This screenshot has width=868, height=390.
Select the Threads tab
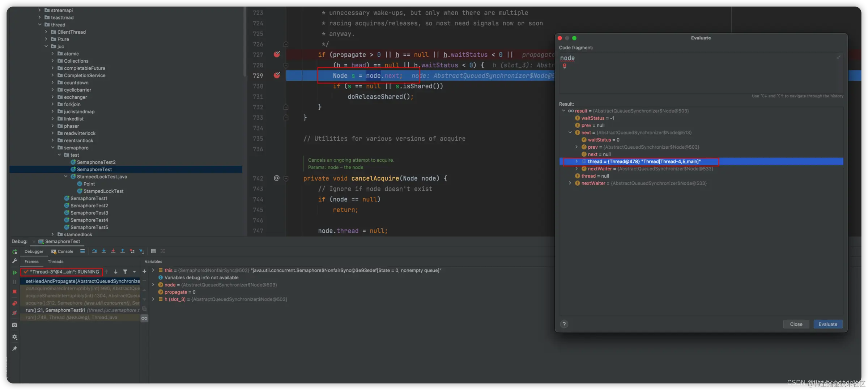tap(55, 262)
